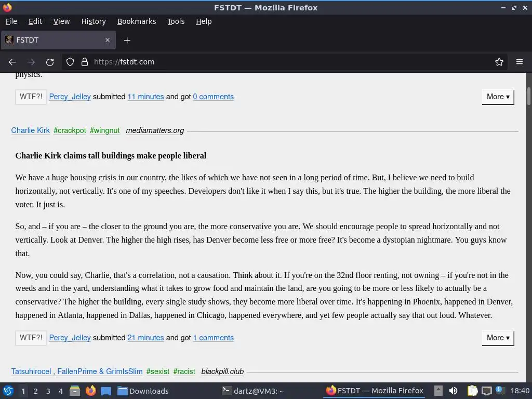Open the network monitor tray icon
Screen dimensions: 532x399
486,391
